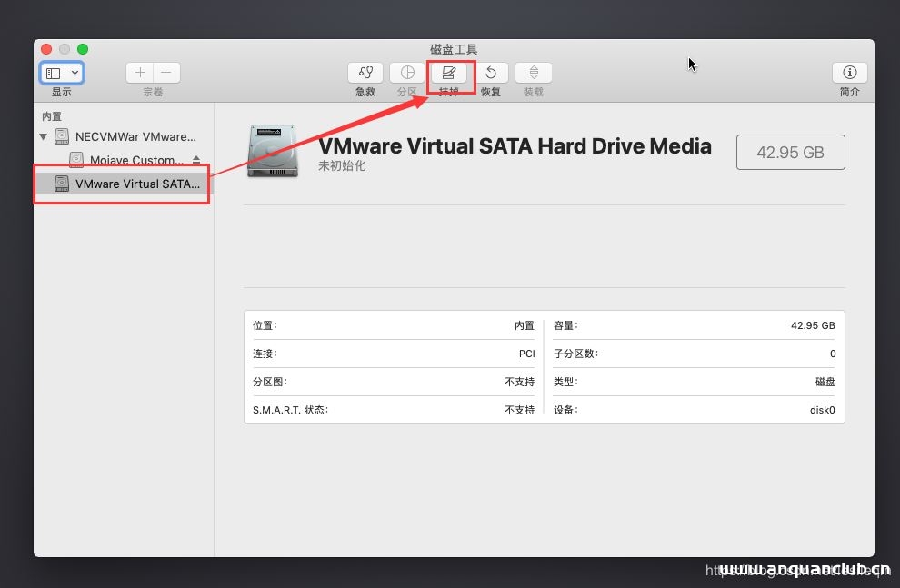Click the First Aid (急救) toolbar icon
The width and height of the screenshot is (900, 588).
click(x=365, y=73)
